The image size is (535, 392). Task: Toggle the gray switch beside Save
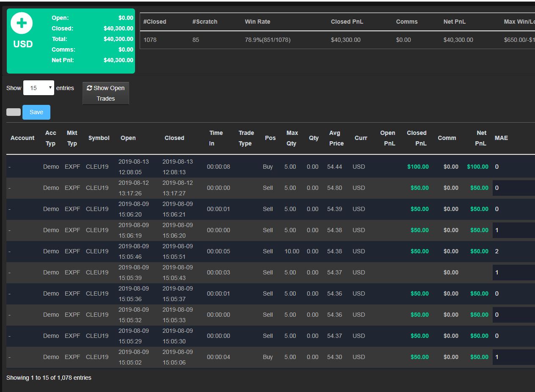(14, 112)
